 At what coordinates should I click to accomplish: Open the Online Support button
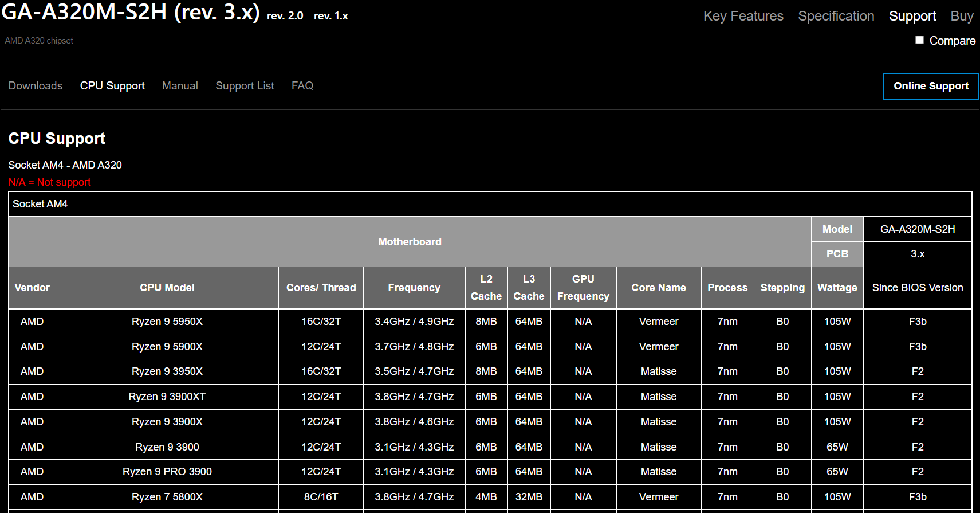(x=931, y=86)
